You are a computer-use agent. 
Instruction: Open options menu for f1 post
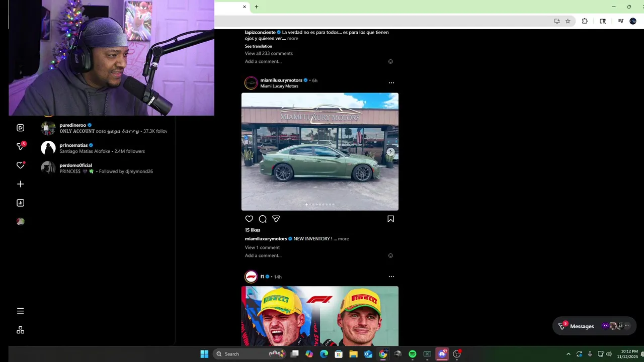pyautogui.click(x=391, y=277)
